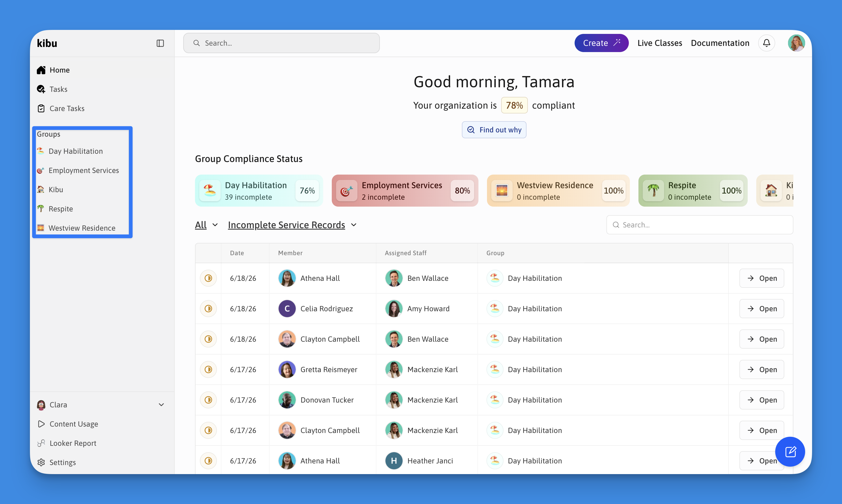Click the floating compose note button
This screenshot has width=842, height=504.
(x=790, y=451)
